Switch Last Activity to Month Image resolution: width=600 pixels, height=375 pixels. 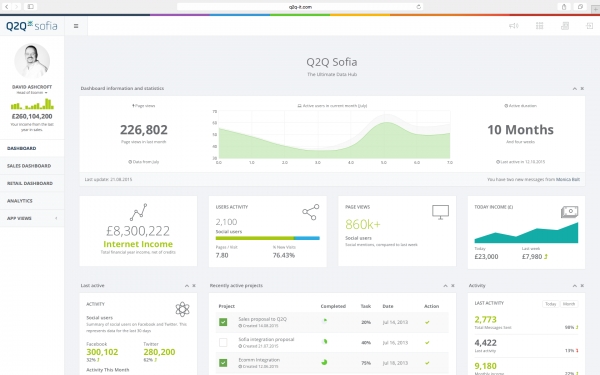tap(569, 304)
